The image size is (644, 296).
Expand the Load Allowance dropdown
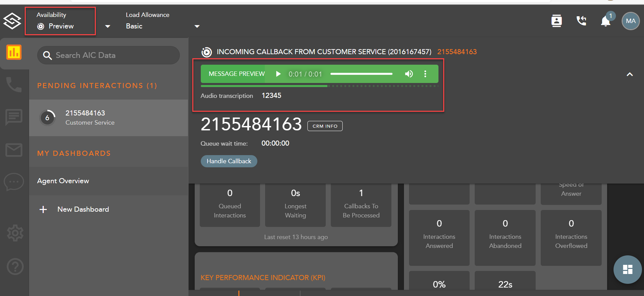(197, 26)
